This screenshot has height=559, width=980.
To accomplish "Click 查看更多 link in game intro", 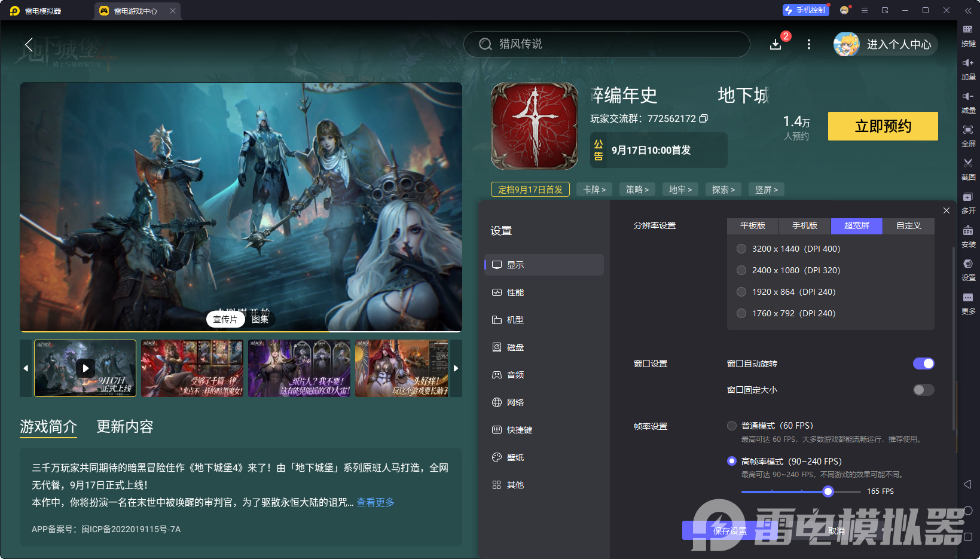I will tap(375, 502).
